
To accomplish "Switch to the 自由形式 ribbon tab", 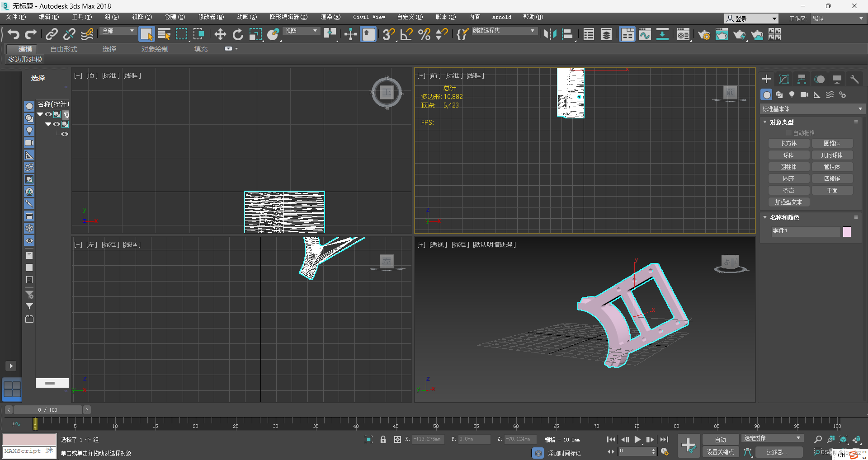I will [63, 49].
